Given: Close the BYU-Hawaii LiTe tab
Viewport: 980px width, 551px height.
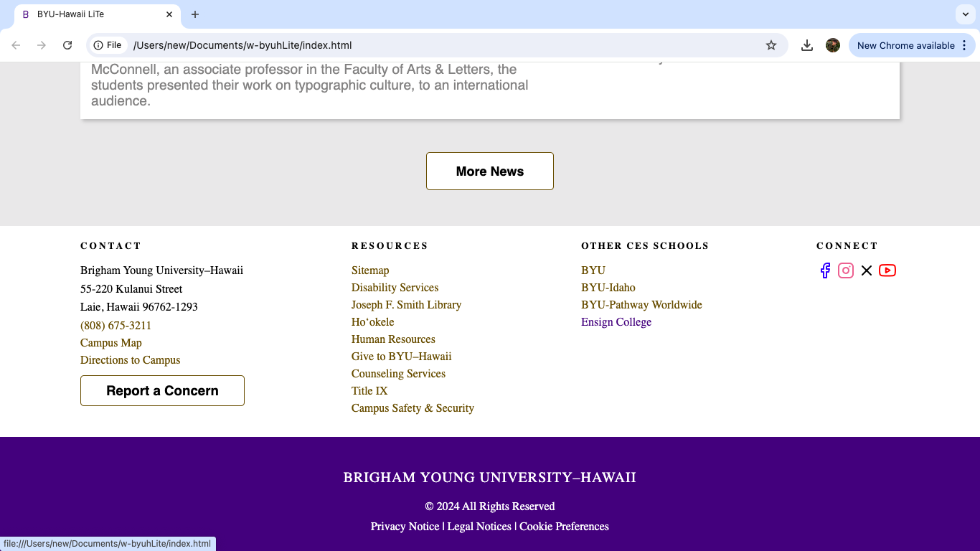Looking at the screenshot, I should click(169, 14).
